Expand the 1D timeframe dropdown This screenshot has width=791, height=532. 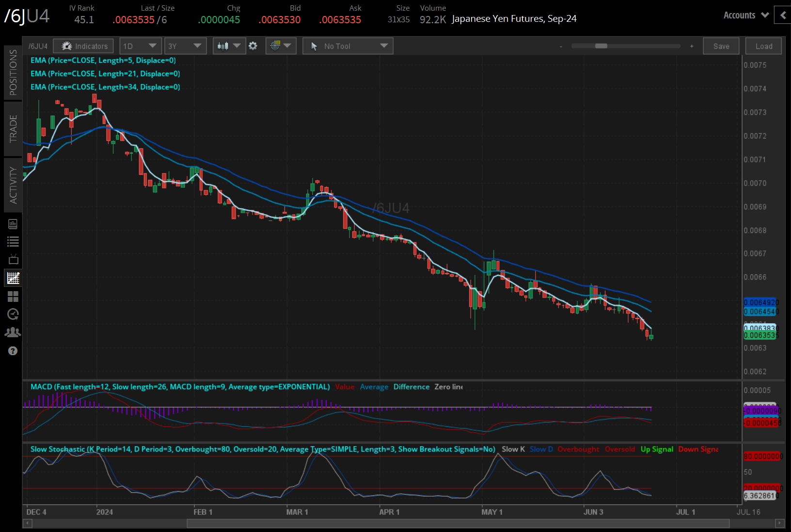(x=140, y=46)
